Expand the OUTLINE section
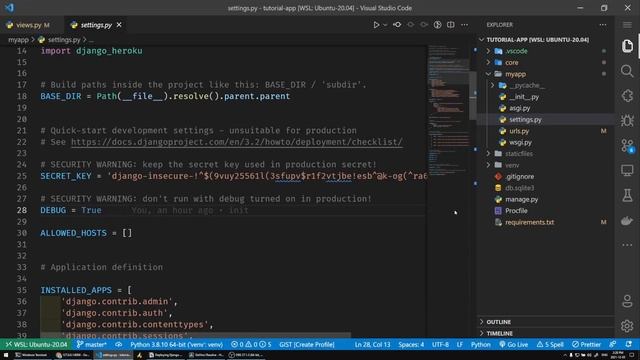This screenshot has height=360, width=640. [x=498, y=322]
